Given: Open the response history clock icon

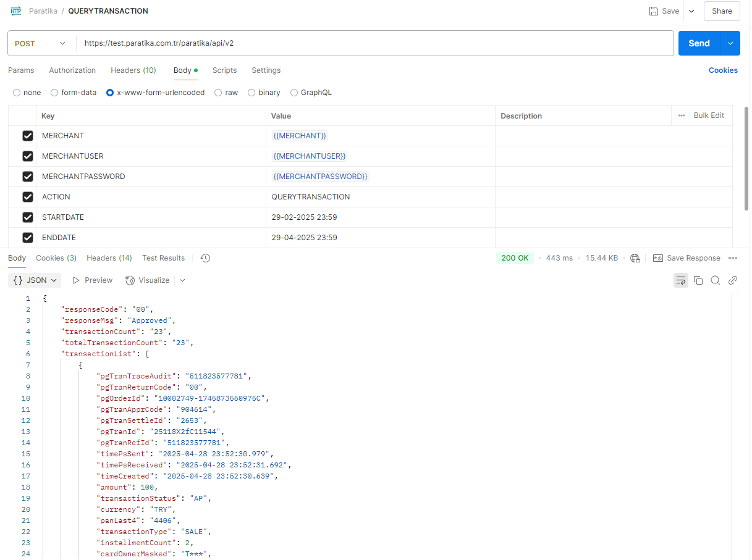Looking at the screenshot, I should point(206,258).
